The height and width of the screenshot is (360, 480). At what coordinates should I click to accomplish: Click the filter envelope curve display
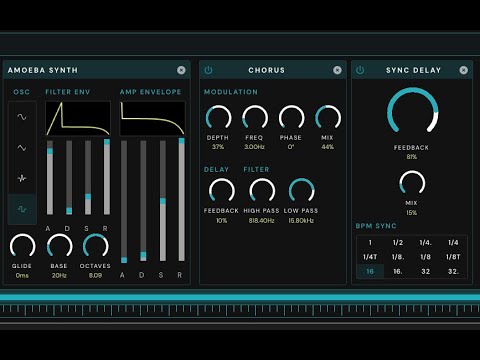pos(78,119)
